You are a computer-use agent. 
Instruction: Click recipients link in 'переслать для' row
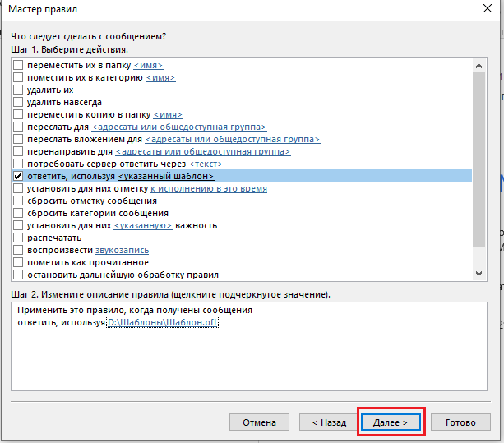pyautogui.click(x=179, y=127)
